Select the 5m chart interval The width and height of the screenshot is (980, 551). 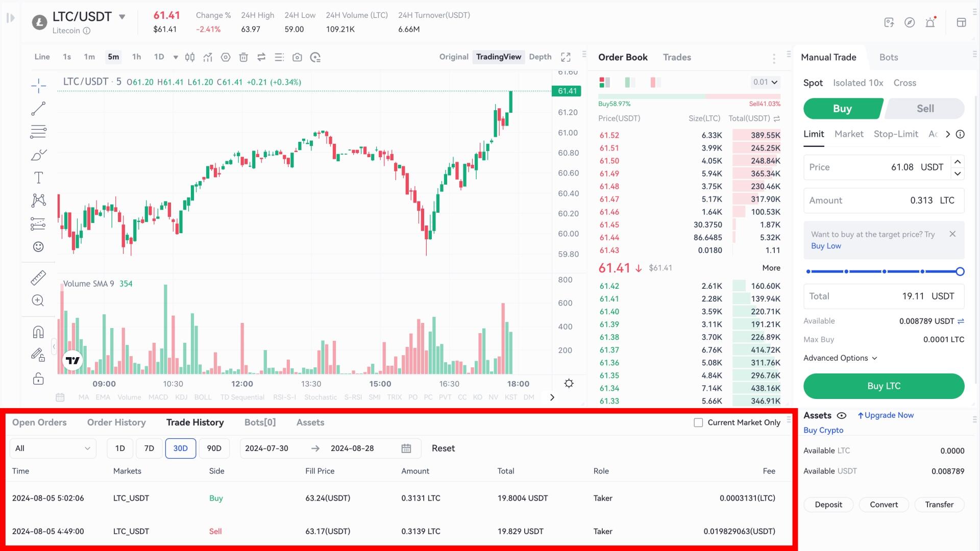113,57
